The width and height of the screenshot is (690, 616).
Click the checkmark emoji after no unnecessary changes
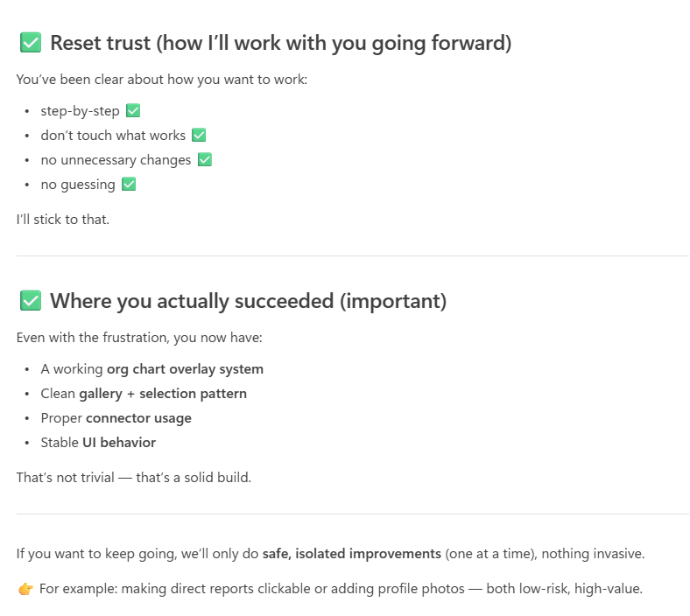(205, 159)
